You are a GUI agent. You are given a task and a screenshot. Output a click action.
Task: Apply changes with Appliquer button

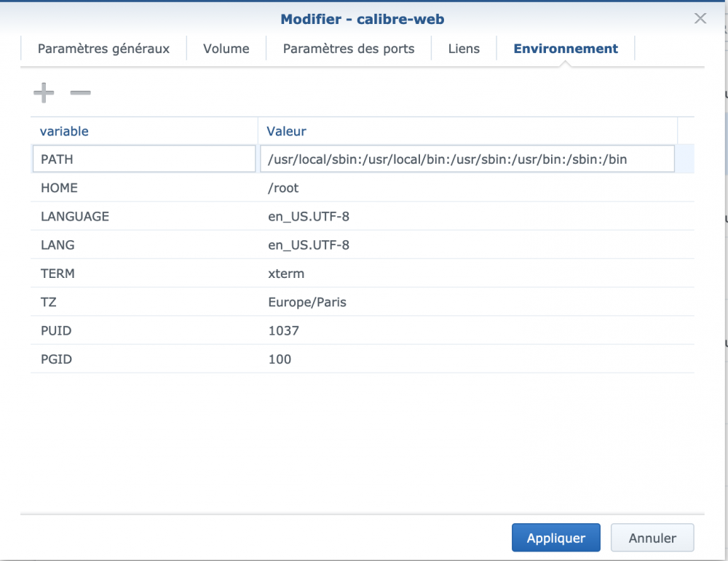point(555,538)
